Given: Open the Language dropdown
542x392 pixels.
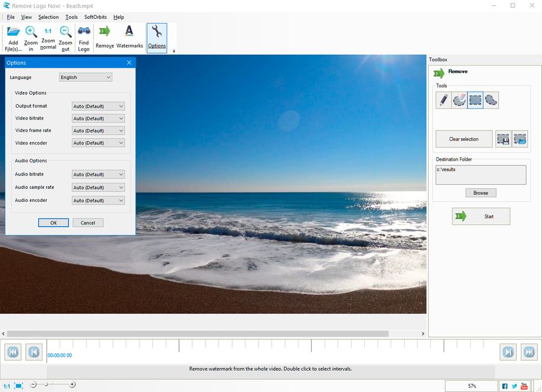Looking at the screenshot, I should click(85, 77).
